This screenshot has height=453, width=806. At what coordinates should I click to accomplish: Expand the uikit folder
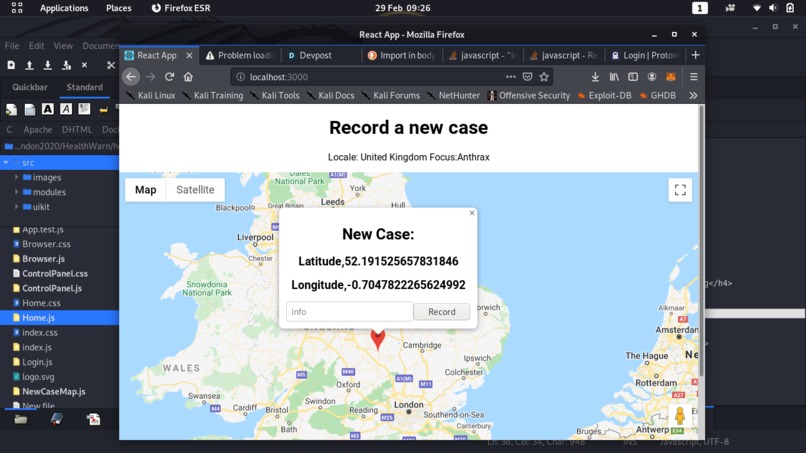[x=16, y=207]
